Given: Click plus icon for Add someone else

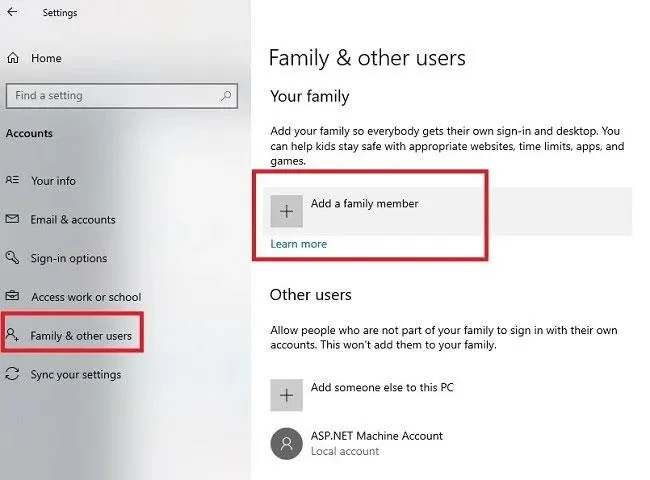Looking at the screenshot, I should click(286, 395).
